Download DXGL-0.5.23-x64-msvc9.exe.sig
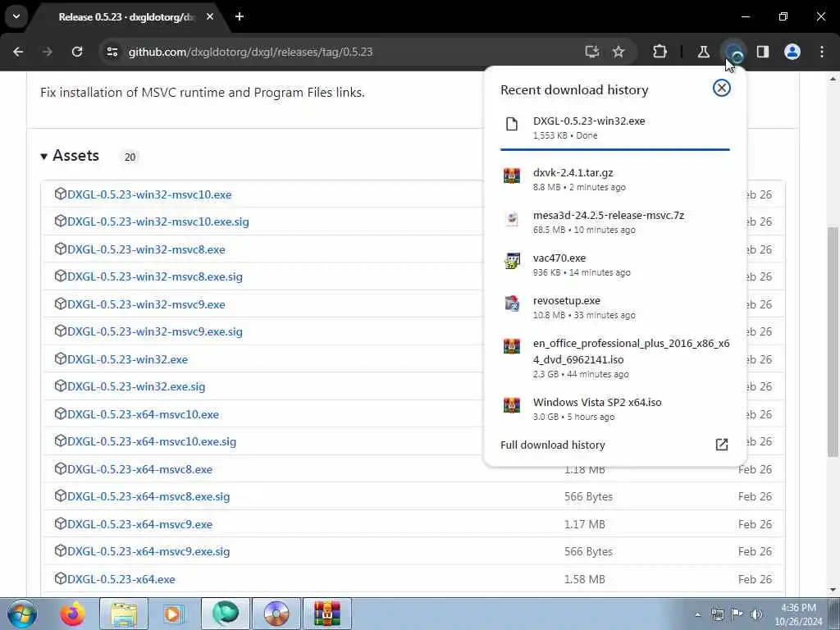 click(148, 552)
